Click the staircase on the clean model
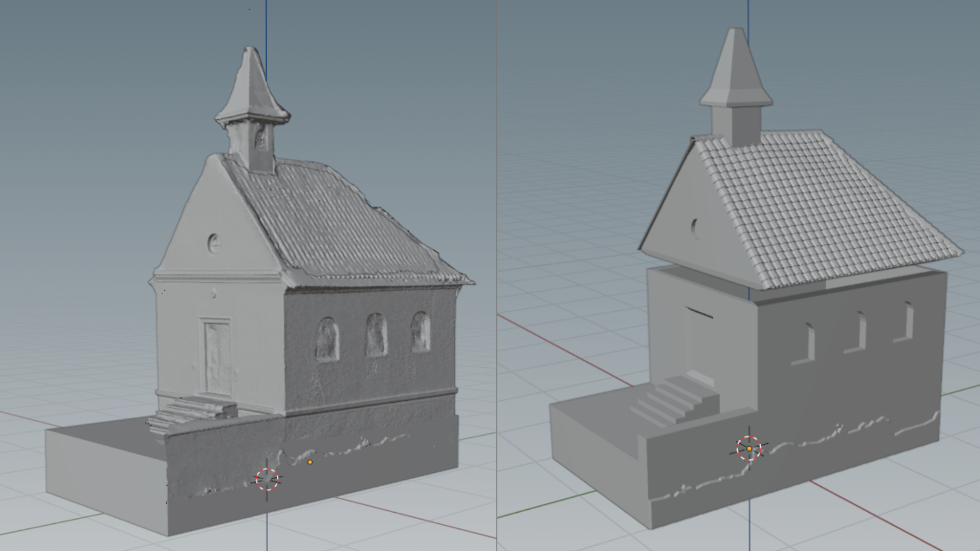The height and width of the screenshot is (551, 980). pos(676,399)
